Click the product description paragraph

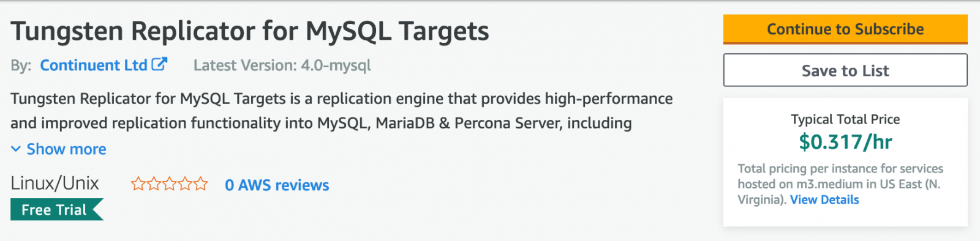(342, 111)
